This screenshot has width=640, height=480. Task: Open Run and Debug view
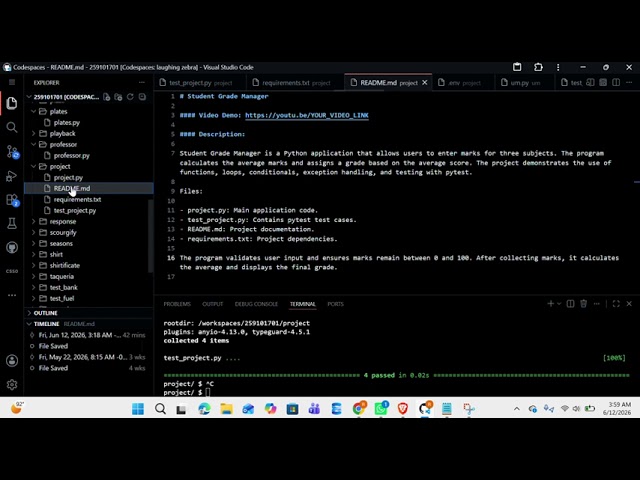pyautogui.click(x=12, y=176)
